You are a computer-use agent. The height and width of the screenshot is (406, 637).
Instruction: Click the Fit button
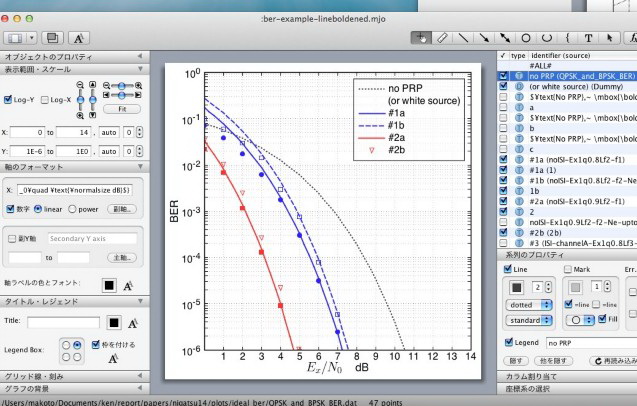pos(122,109)
